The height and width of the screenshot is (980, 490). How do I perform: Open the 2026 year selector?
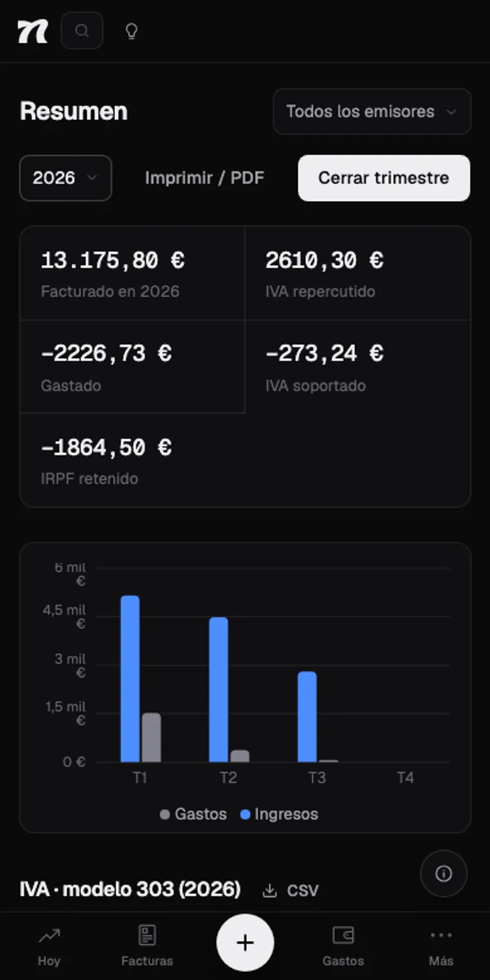click(x=65, y=178)
